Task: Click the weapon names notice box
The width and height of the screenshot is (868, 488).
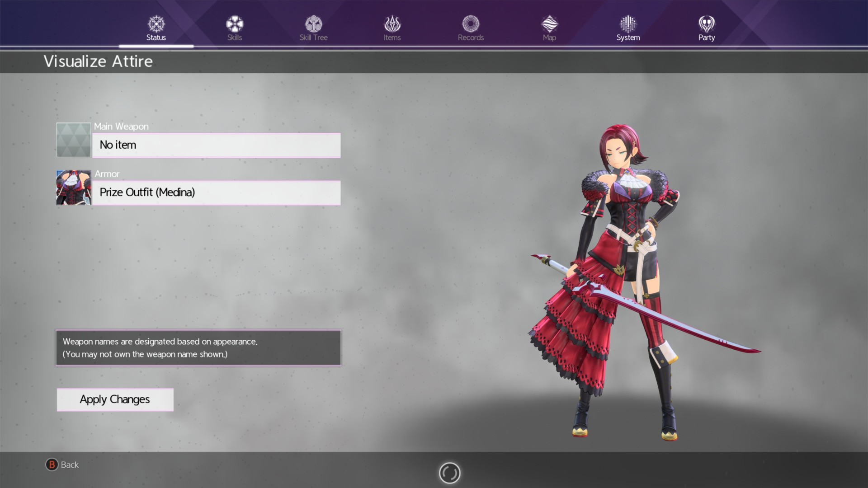Action: tap(198, 348)
